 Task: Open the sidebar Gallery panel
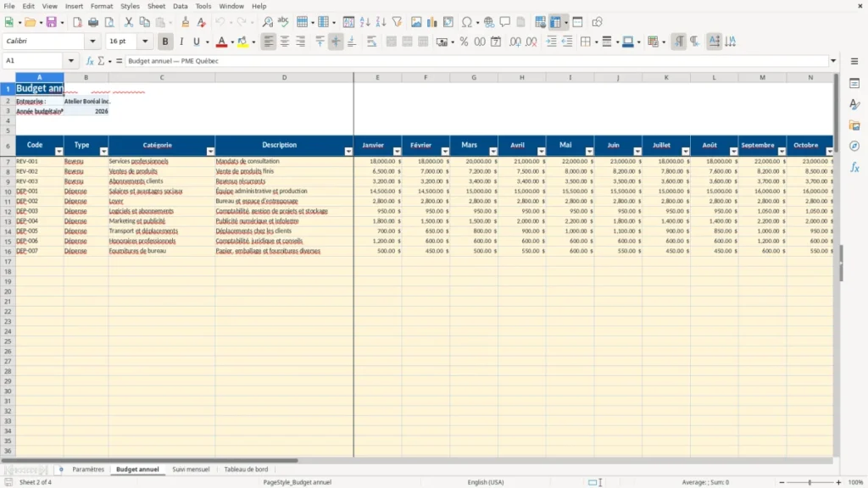[x=854, y=125]
